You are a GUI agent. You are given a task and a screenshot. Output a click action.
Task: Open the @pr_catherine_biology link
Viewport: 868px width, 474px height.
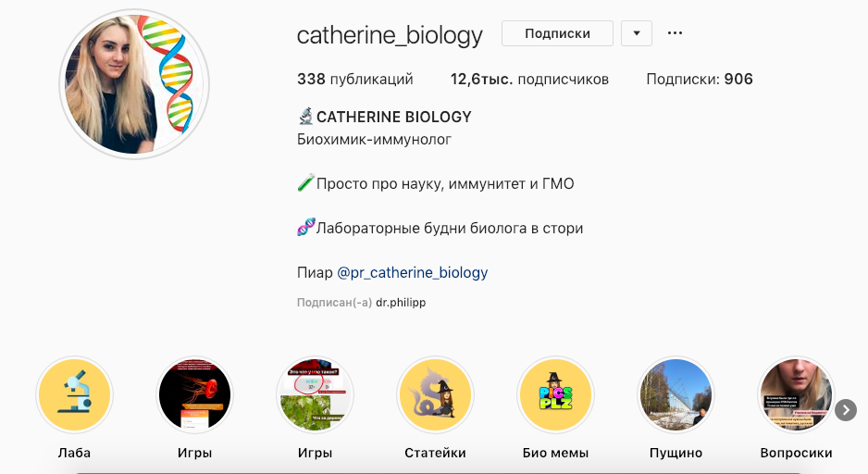pyautogui.click(x=413, y=272)
